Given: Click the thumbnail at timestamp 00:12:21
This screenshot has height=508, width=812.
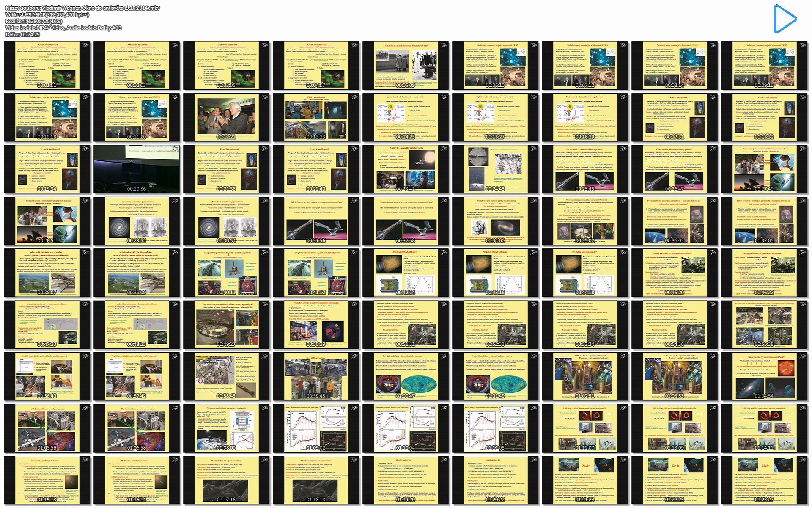Looking at the screenshot, I should coord(226,117).
